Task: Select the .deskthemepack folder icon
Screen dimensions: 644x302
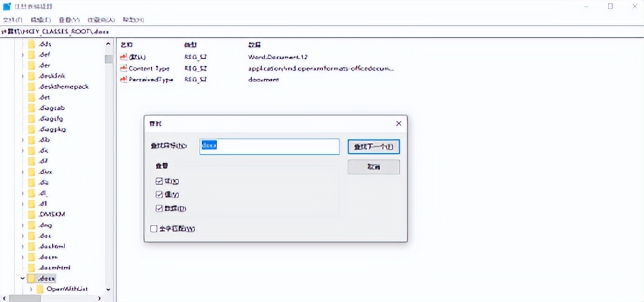Action: coord(31,87)
